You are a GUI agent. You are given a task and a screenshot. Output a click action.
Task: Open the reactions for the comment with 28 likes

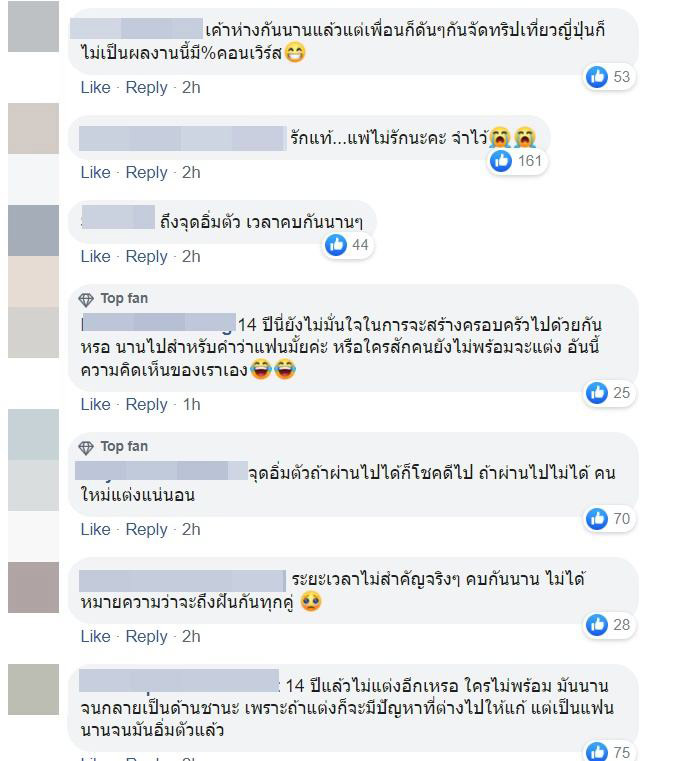(x=609, y=625)
